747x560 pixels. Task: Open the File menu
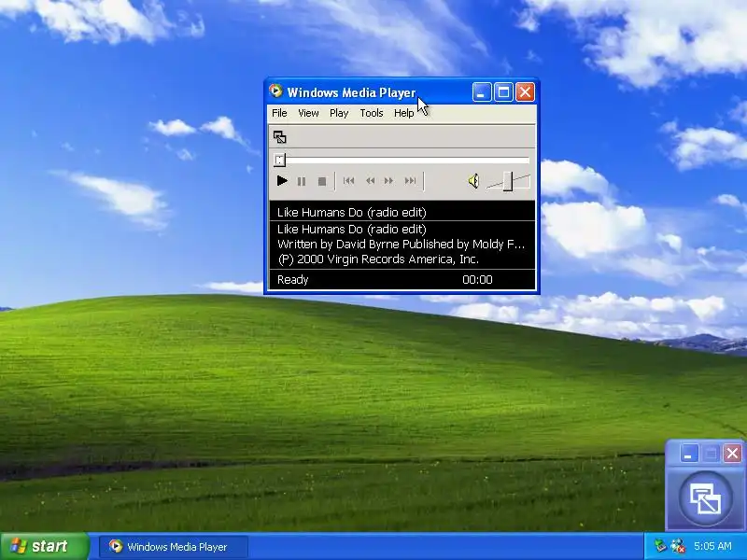[279, 113]
